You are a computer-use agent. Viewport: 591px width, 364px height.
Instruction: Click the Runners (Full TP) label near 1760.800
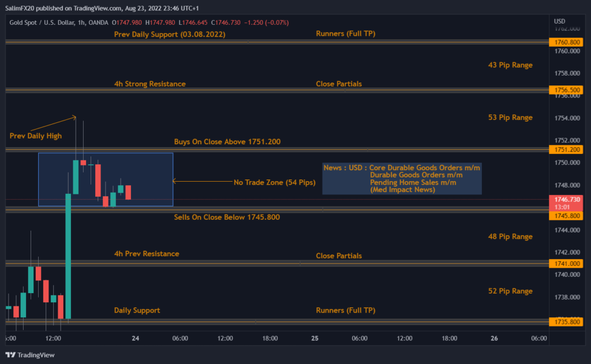click(x=347, y=33)
